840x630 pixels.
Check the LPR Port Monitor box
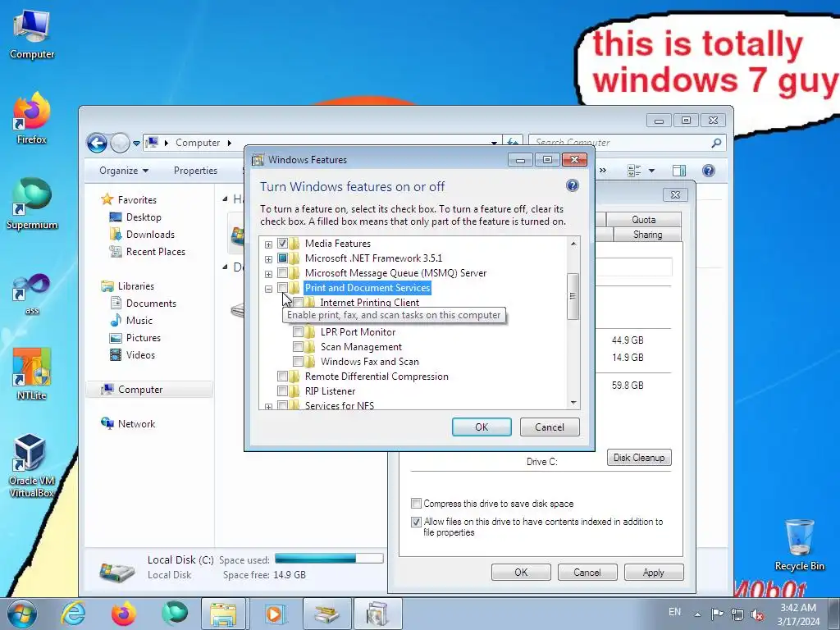298,332
